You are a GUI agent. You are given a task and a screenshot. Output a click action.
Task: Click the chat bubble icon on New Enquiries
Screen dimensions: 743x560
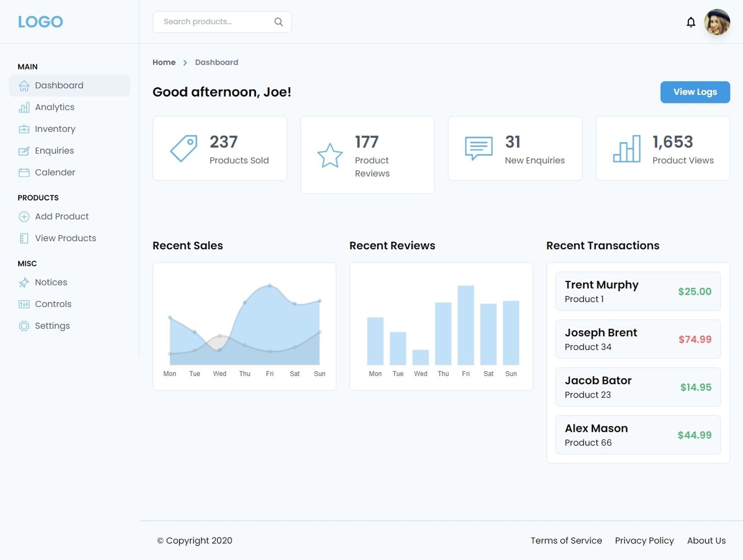click(x=479, y=149)
